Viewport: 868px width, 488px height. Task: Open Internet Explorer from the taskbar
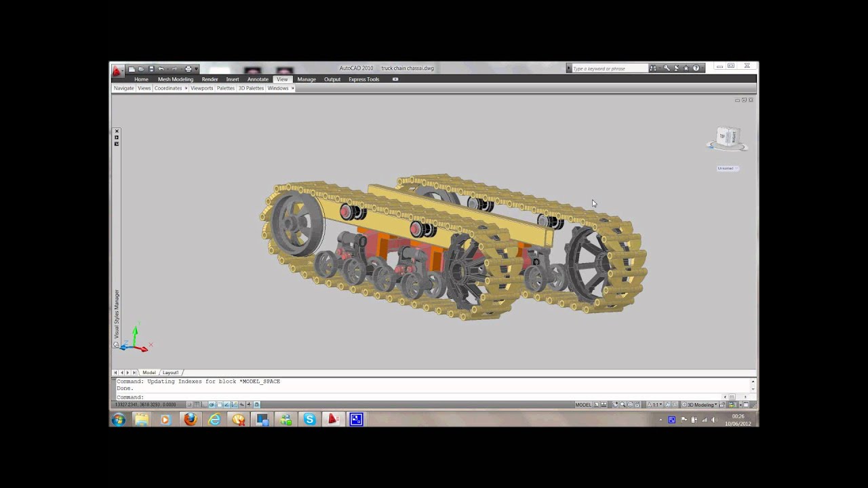coord(214,420)
